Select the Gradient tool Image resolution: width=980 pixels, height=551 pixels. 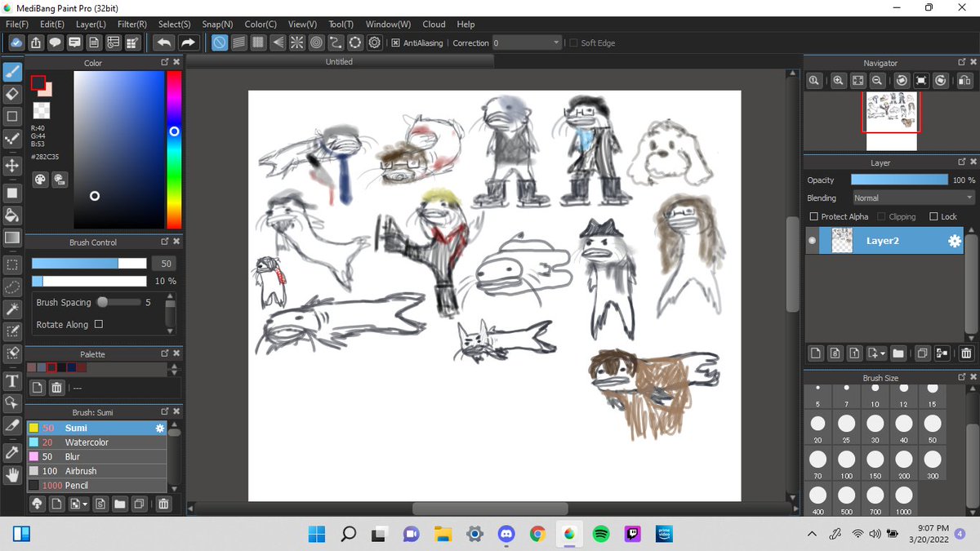point(12,238)
